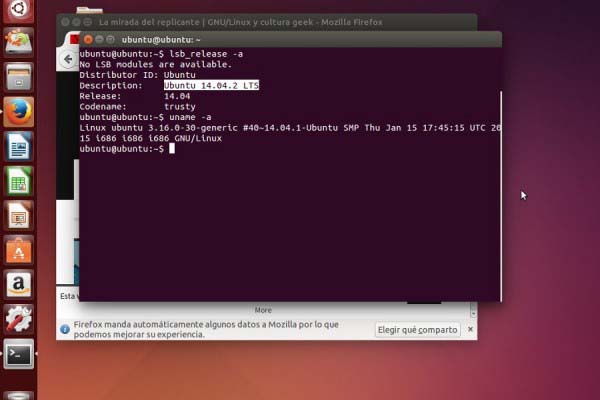Close the background Firefox window
Image resolution: width=600 pixels, height=400 pixels.
pyautogui.click(x=65, y=22)
